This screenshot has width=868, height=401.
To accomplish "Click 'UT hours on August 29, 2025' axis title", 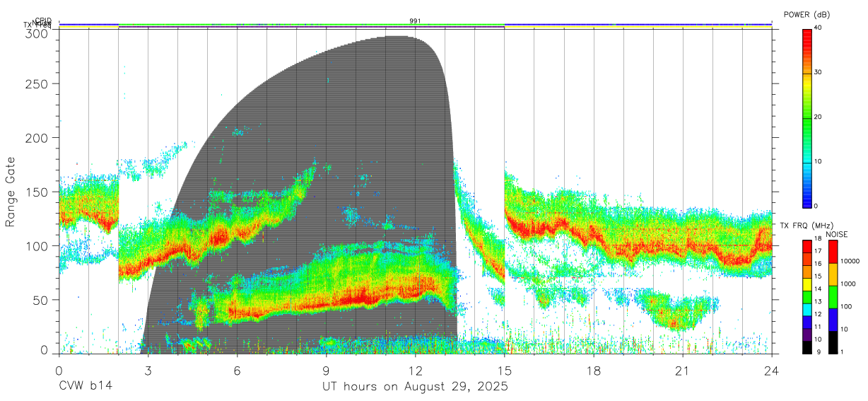I will pyautogui.click(x=416, y=387).
